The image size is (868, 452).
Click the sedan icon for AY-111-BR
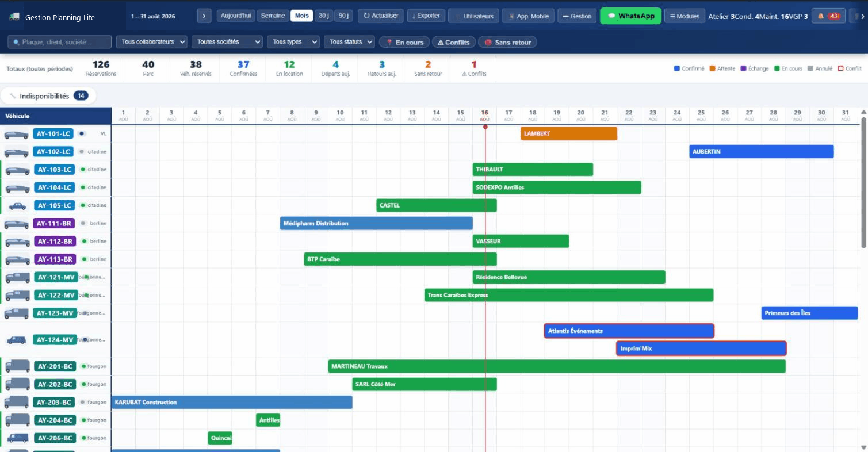16,223
